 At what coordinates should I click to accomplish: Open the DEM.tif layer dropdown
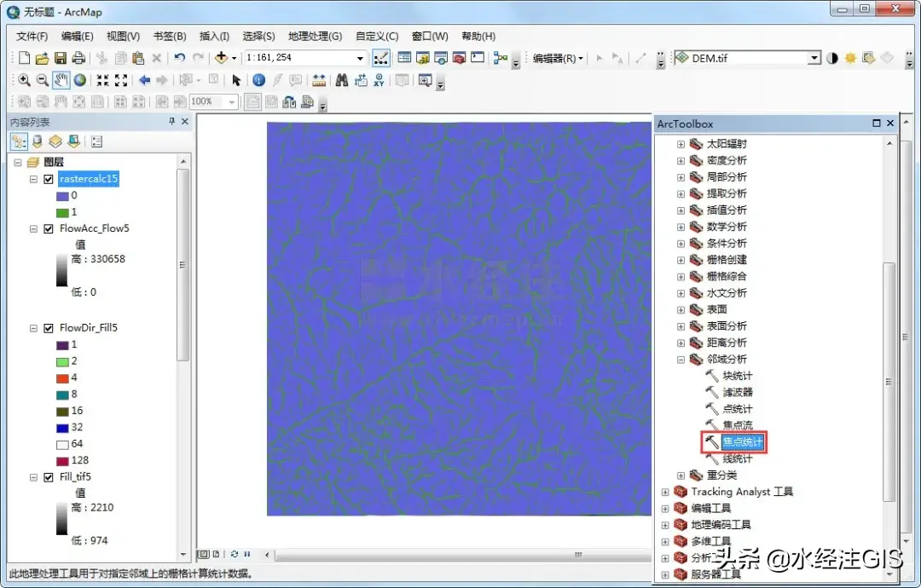(x=814, y=58)
